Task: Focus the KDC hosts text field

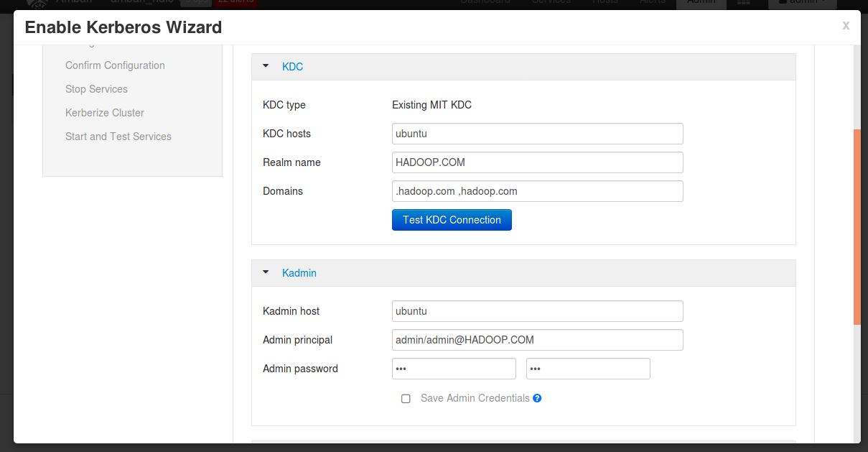Action: point(537,134)
